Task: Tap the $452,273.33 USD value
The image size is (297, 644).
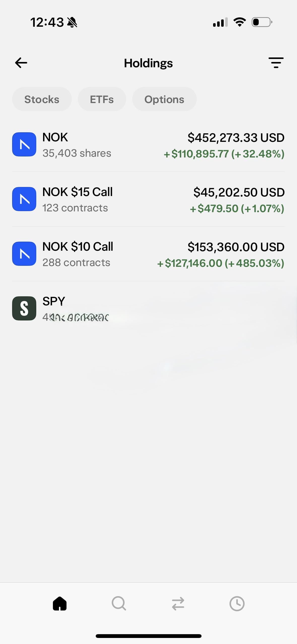Action: pyautogui.click(x=236, y=138)
